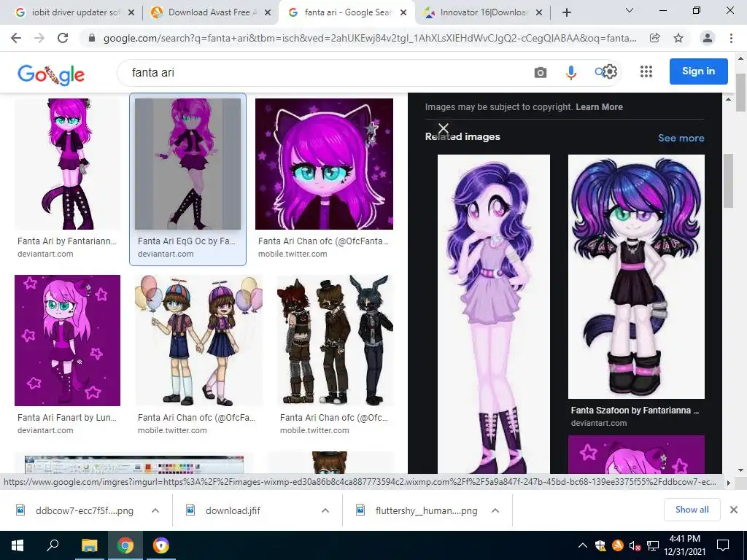This screenshot has height=560, width=747.
Task: Click Fanta Szafoon by Fantarianna caption
Action: click(x=635, y=411)
